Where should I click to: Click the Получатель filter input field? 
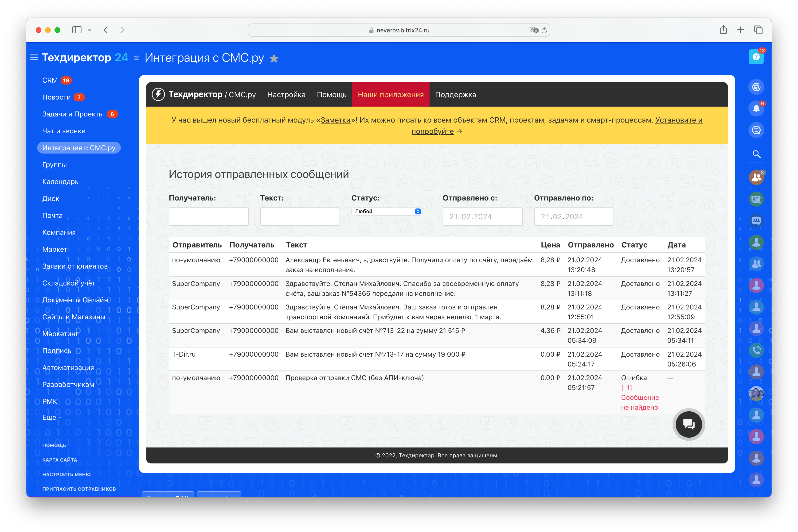[208, 216]
